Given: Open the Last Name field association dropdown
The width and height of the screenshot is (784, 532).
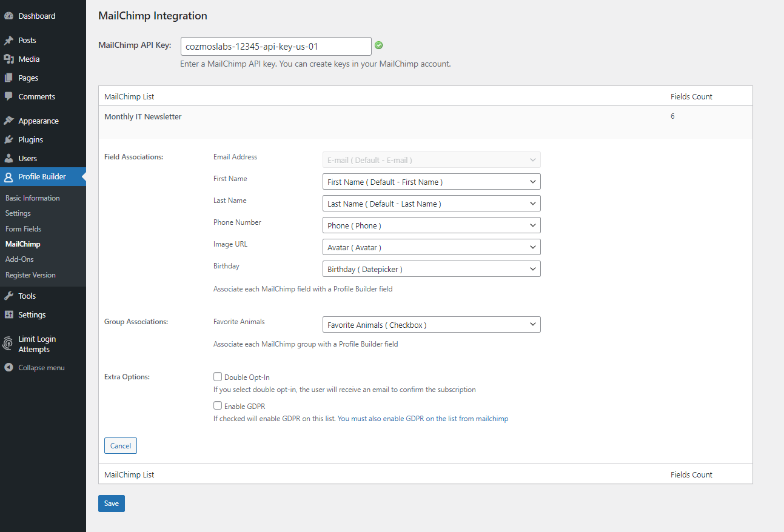Looking at the screenshot, I should [431, 204].
